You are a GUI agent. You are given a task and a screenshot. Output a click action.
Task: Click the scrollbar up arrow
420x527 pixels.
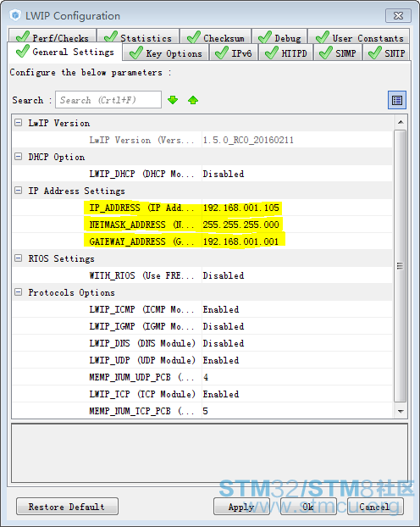coord(401,122)
